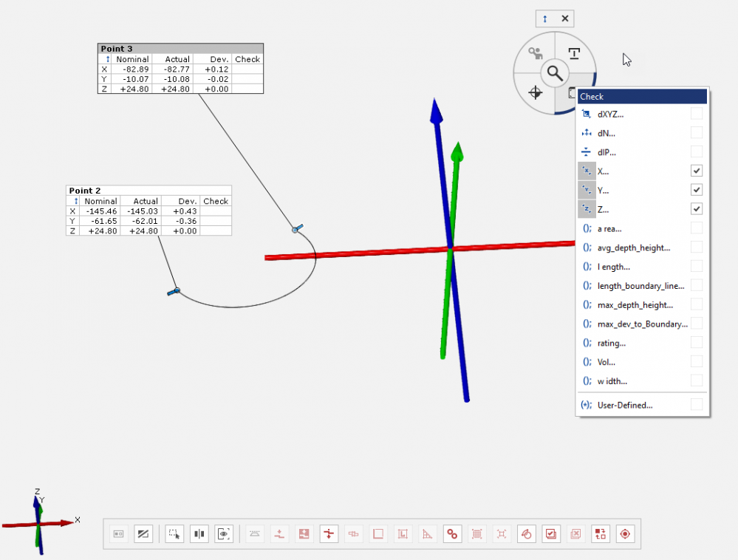The width and height of the screenshot is (738, 560).
Task: Uncheck the Y... check checkbox
Action: [696, 190]
